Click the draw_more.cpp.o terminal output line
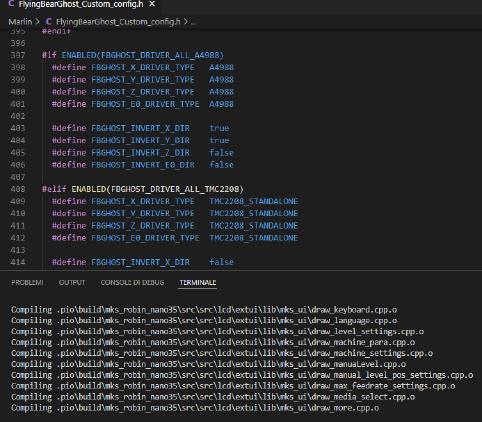The width and height of the screenshot is (482, 422). point(195,408)
